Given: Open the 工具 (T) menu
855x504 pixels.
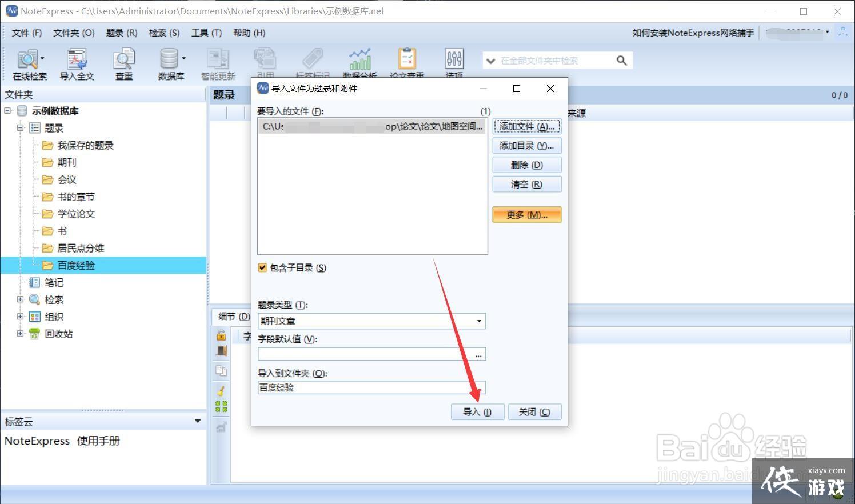Looking at the screenshot, I should click(x=206, y=33).
